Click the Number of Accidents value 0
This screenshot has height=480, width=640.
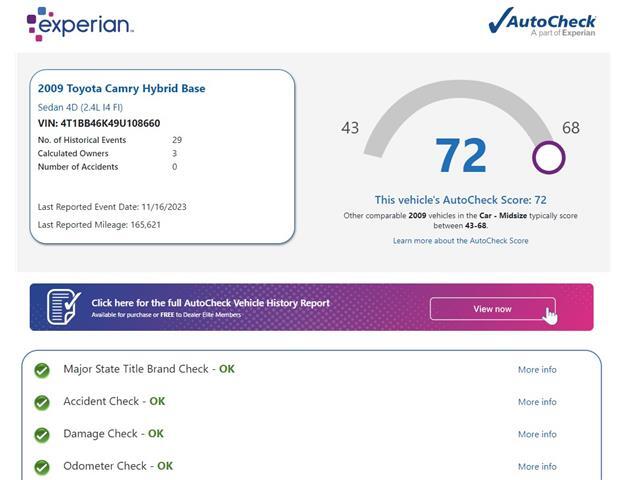tap(175, 167)
